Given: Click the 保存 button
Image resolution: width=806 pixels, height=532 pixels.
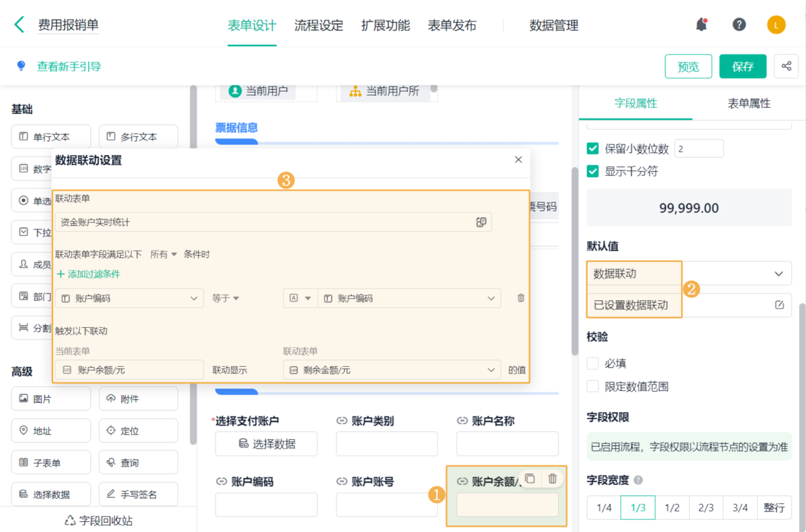Looking at the screenshot, I should pyautogui.click(x=742, y=66).
